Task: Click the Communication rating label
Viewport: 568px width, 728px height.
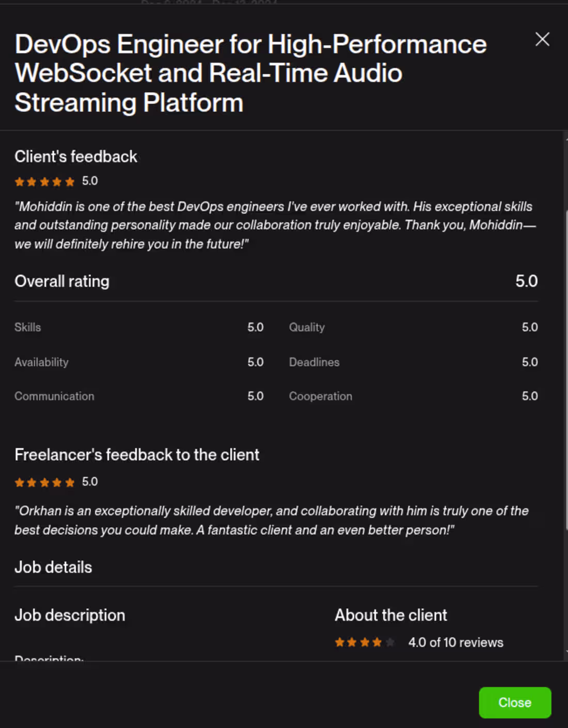Action: pyautogui.click(x=54, y=396)
